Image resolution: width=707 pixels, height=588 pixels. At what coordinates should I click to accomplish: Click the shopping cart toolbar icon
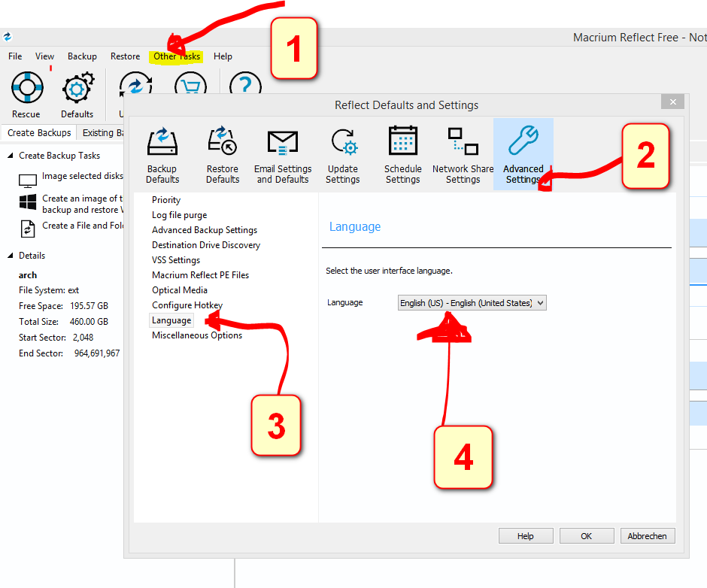[191, 83]
